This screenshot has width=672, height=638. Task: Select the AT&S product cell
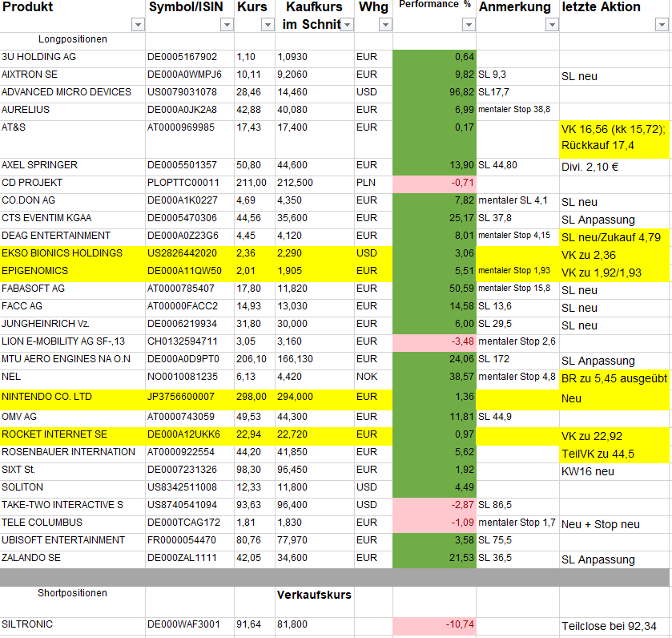[72, 139]
